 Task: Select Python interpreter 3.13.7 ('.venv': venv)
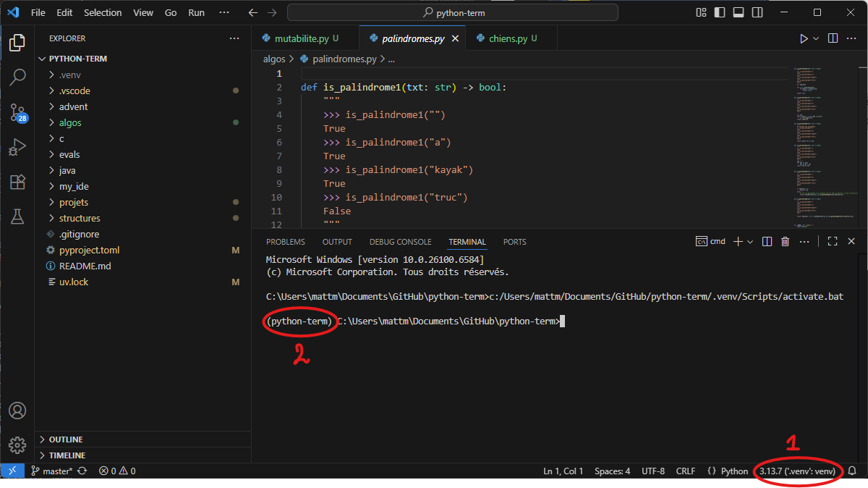pyautogui.click(x=797, y=471)
